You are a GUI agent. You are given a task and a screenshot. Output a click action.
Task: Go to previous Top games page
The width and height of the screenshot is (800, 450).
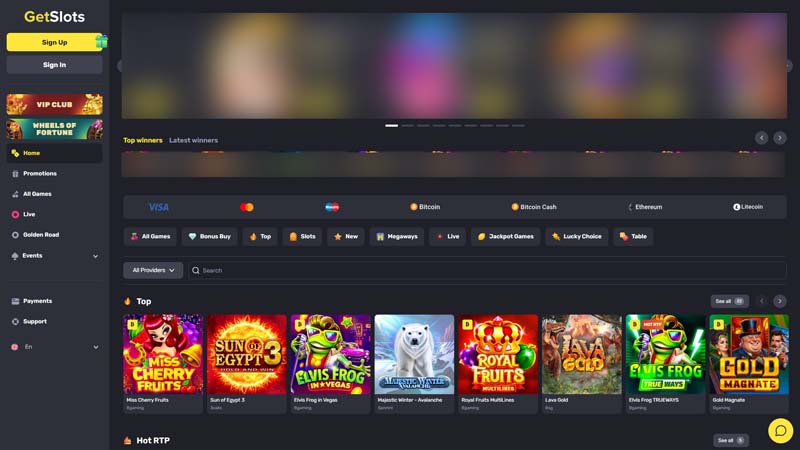click(x=762, y=302)
